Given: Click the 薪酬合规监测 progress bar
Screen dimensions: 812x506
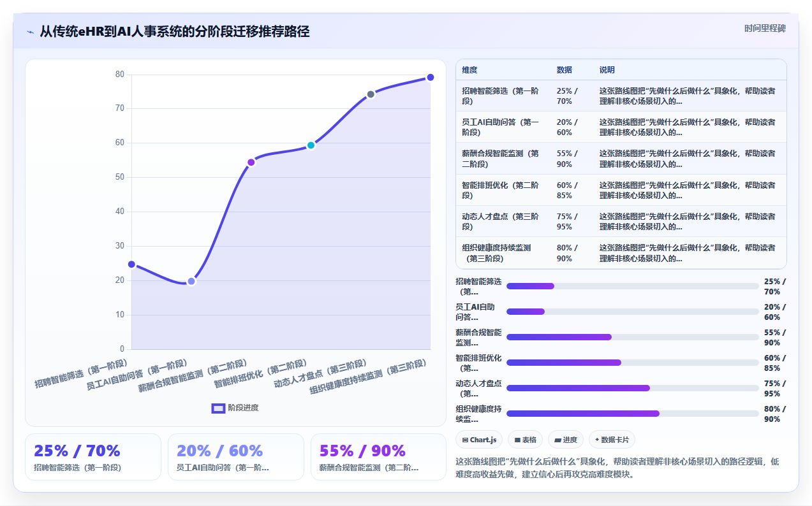Looking at the screenshot, I should coord(633,337).
